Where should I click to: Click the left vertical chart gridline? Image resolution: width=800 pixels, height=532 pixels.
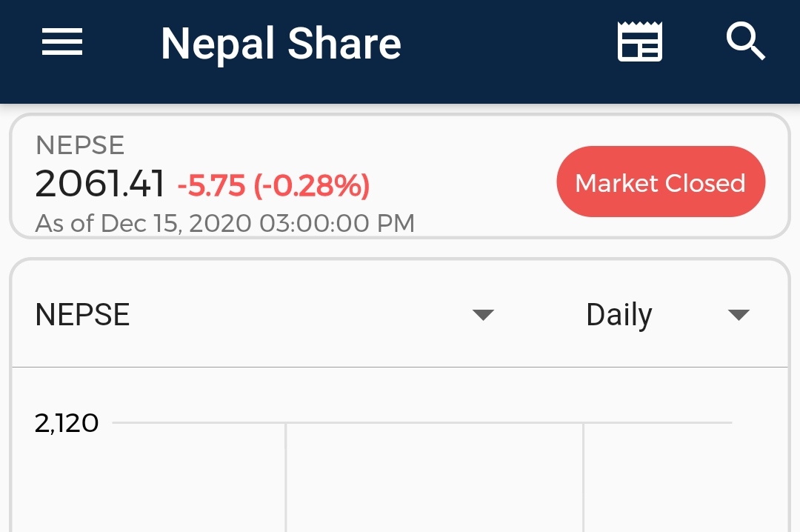click(x=286, y=477)
